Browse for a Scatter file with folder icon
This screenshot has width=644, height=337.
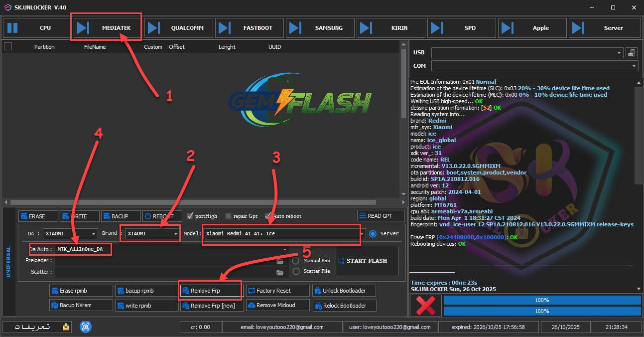point(280,272)
